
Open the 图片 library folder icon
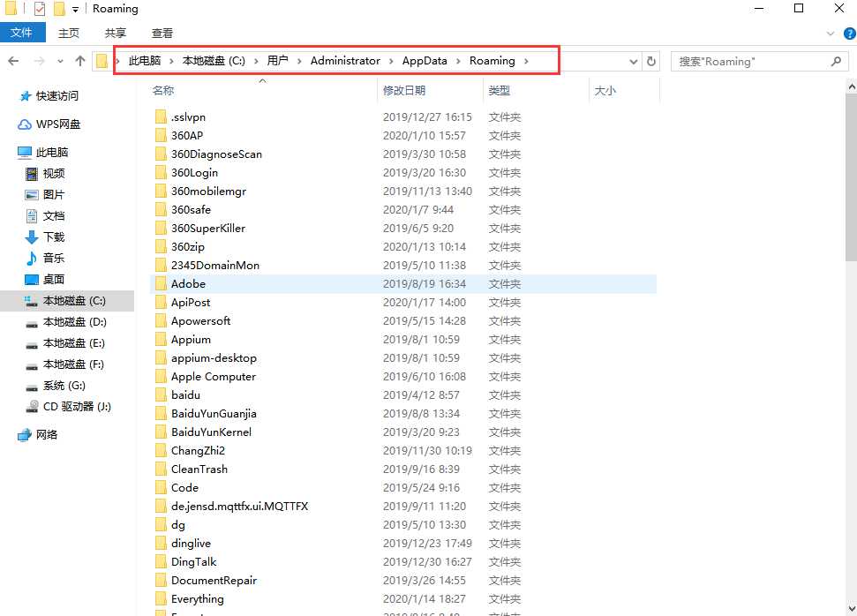[32, 194]
